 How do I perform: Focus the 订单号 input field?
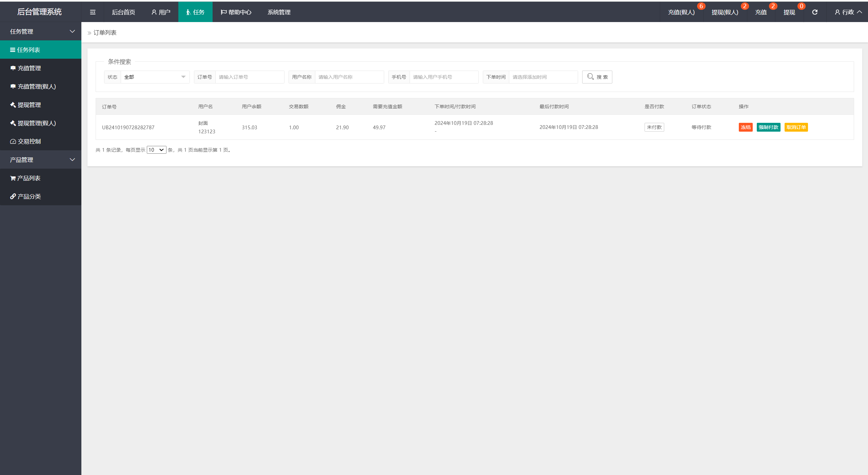(x=250, y=77)
